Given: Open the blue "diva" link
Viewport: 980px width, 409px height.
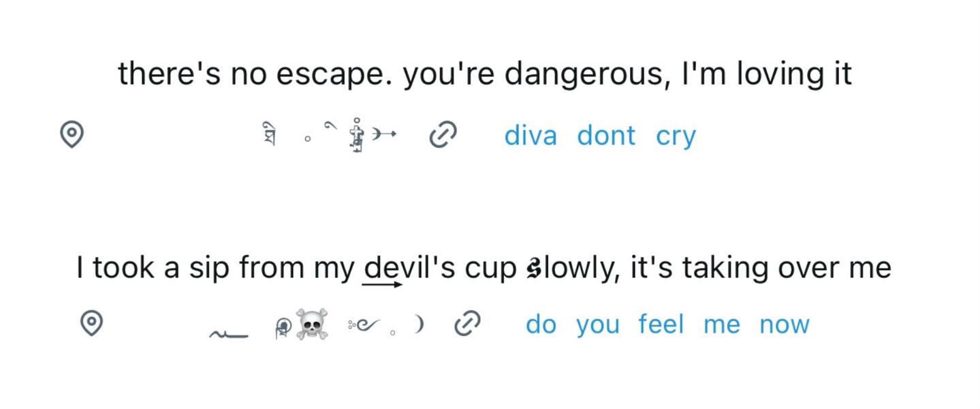Looking at the screenshot, I should pyautogui.click(x=530, y=136).
